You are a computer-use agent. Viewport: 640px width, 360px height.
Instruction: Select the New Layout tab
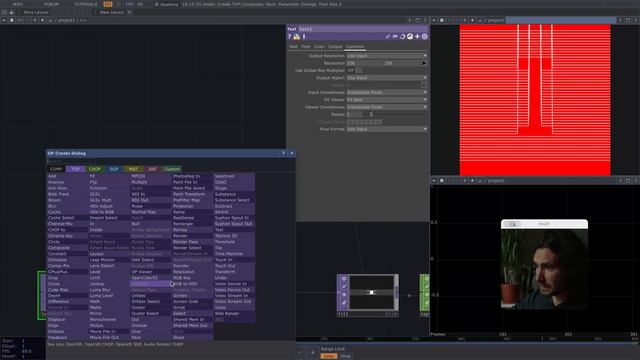[x=111, y=12]
